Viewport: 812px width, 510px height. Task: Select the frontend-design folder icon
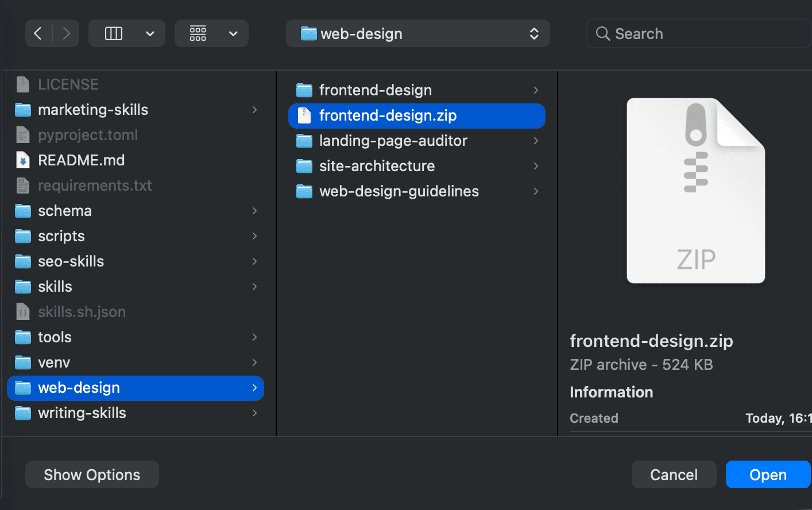tap(304, 90)
